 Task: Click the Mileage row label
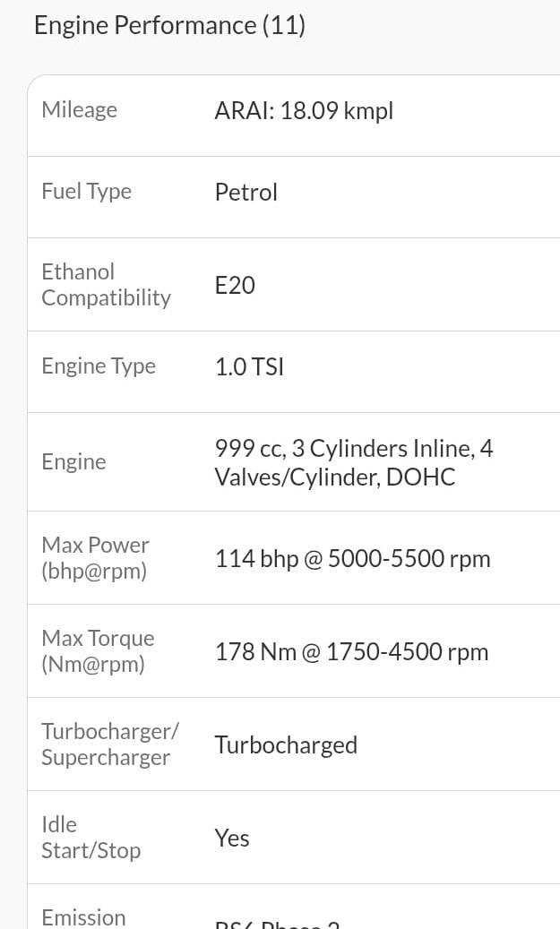(80, 110)
